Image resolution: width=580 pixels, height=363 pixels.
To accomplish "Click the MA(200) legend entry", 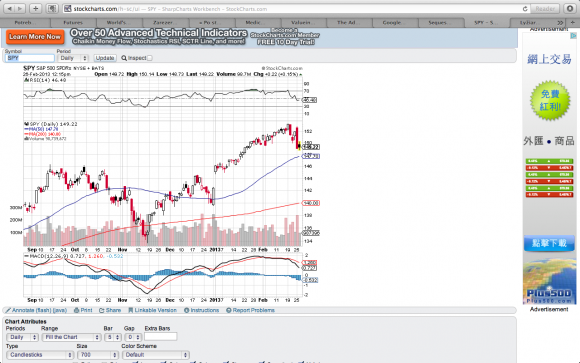I will tap(43, 134).
